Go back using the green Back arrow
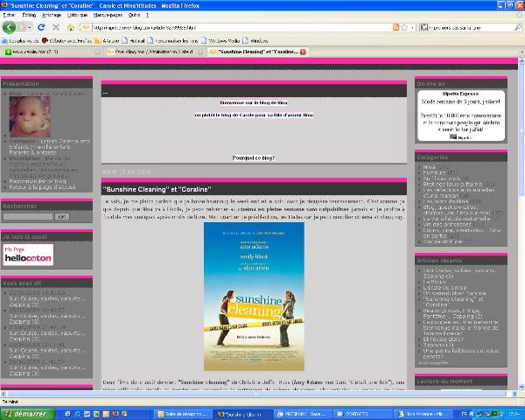 9,27
